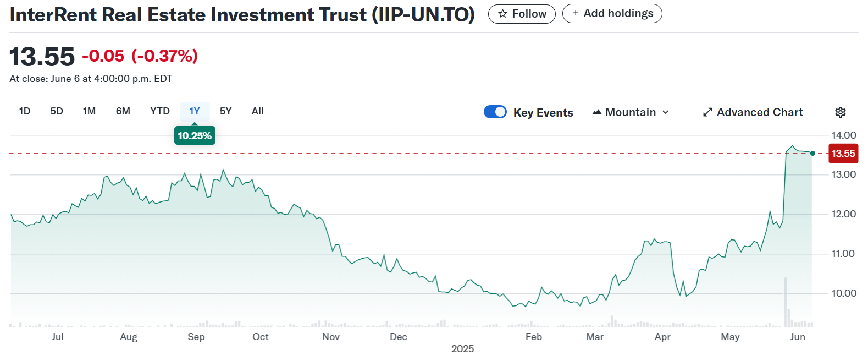Image resolution: width=868 pixels, height=355 pixels.
Task: Click the tall volume bar near June
Action: [786, 303]
